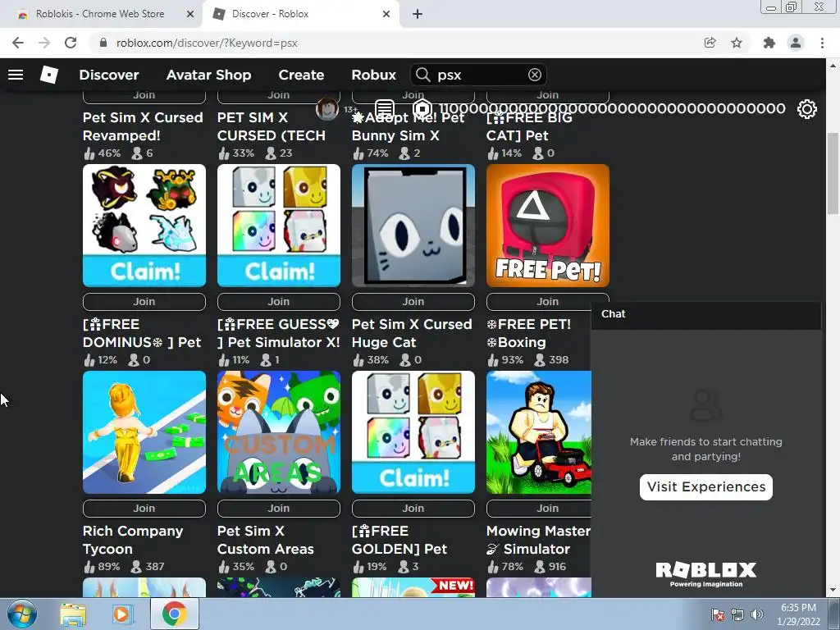
Task: Click the page vertical scrollbar thumb
Action: pyautogui.click(x=833, y=173)
